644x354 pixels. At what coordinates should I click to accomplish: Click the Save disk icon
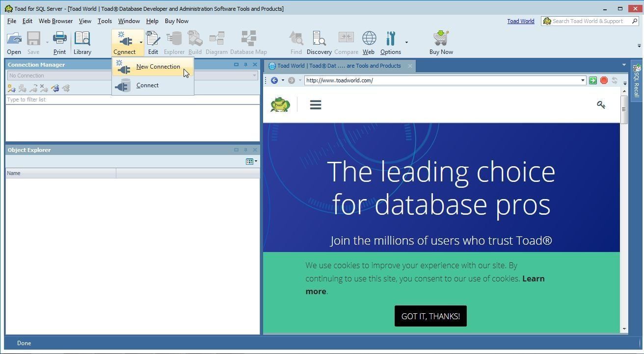click(x=33, y=39)
